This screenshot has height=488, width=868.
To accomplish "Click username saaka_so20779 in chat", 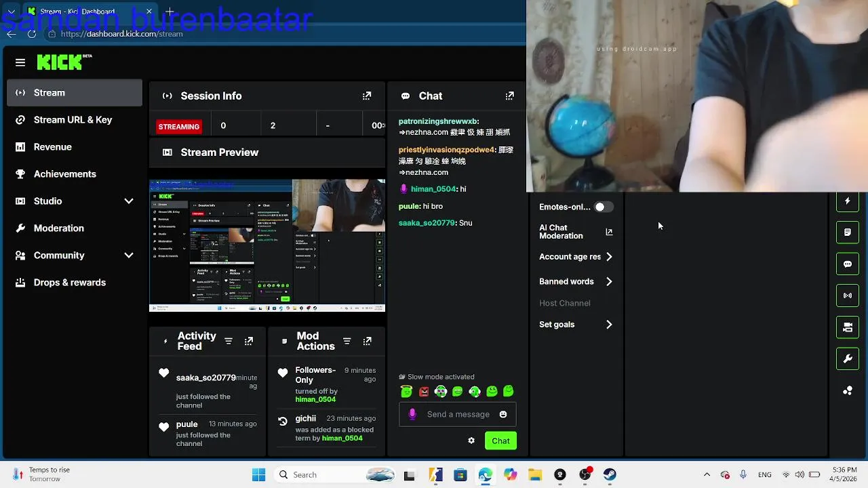I will click(427, 223).
